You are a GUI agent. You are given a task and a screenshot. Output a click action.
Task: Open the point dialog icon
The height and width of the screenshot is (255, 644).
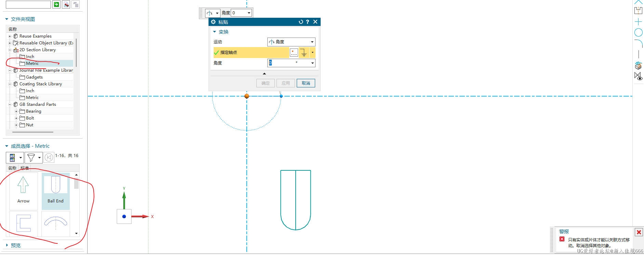coord(294,53)
